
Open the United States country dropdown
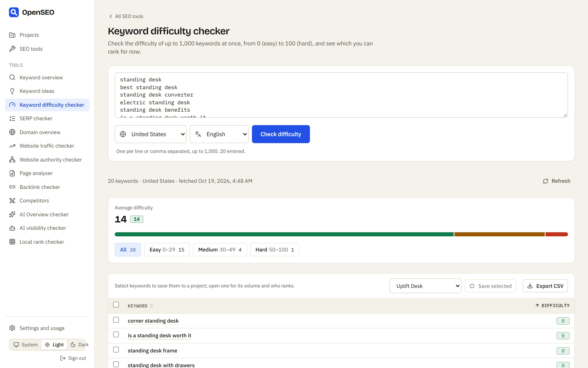[151, 134]
